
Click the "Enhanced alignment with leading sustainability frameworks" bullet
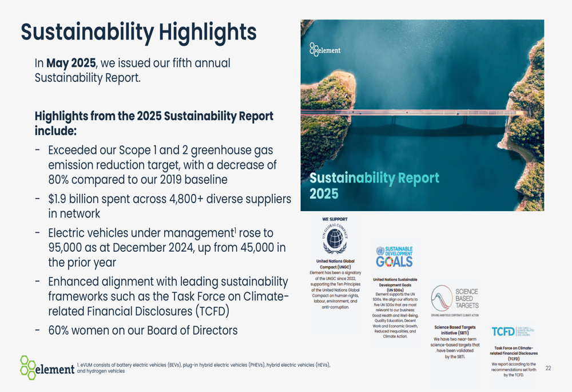[x=162, y=296]
